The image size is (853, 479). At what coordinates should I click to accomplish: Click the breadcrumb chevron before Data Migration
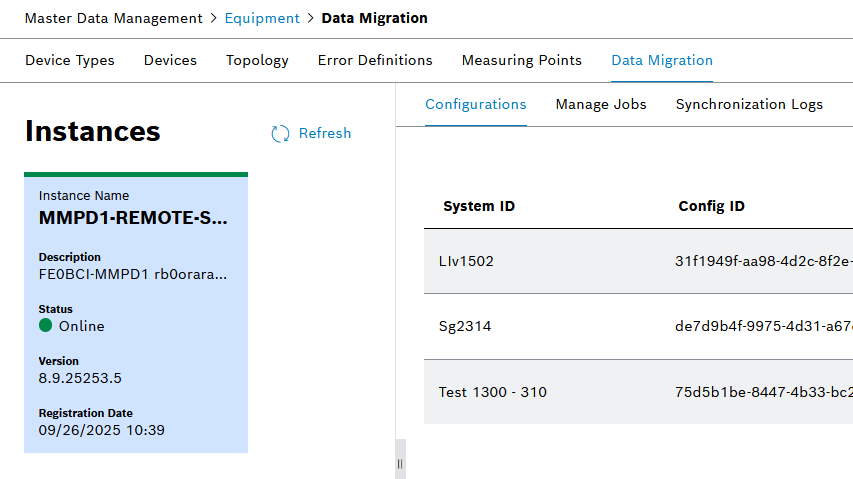click(x=311, y=18)
